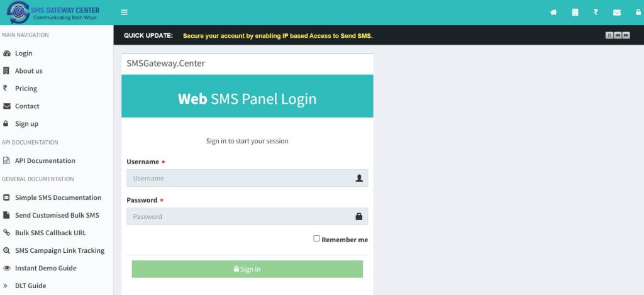Click the rupee pricing icon in header

coord(596,13)
